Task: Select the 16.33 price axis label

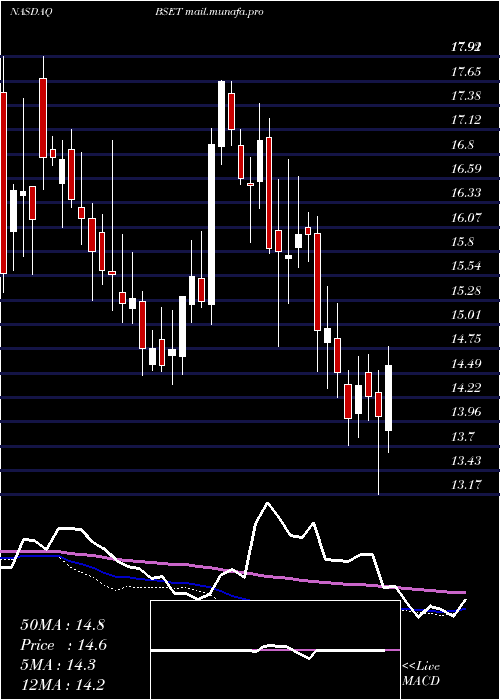Action: (466, 193)
